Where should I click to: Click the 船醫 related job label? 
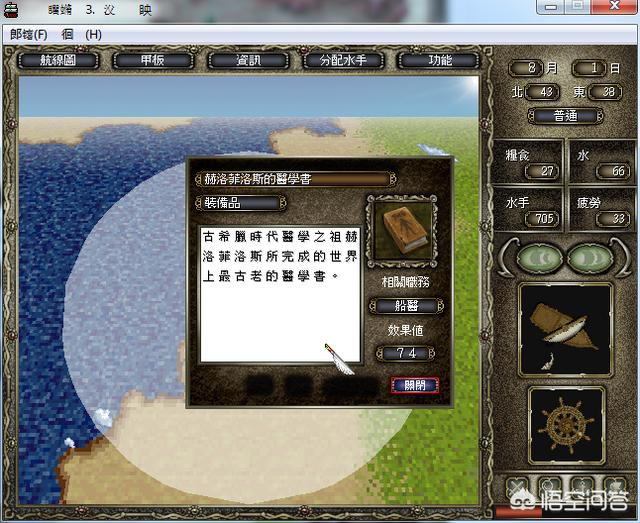tap(405, 305)
